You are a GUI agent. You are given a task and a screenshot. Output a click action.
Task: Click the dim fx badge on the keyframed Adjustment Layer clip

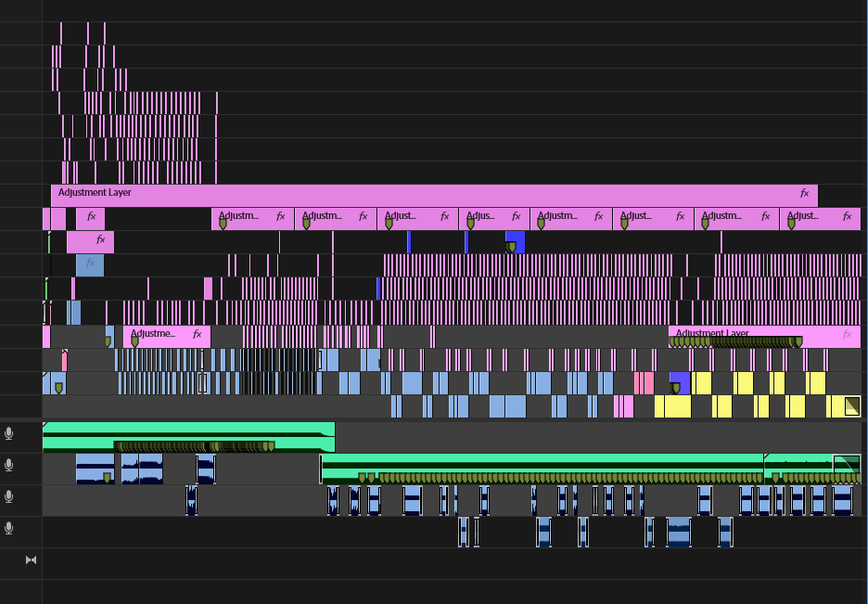coord(847,334)
